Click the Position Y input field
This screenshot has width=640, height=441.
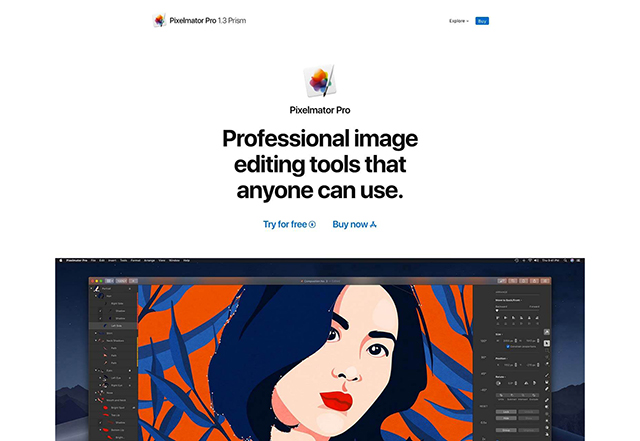[x=531, y=365]
